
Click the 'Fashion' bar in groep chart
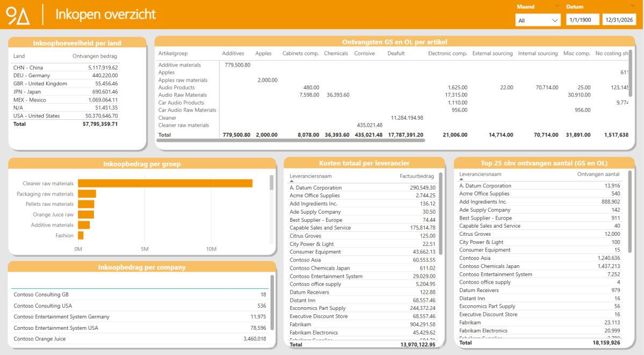pyautogui.click(x=81, y=235)
